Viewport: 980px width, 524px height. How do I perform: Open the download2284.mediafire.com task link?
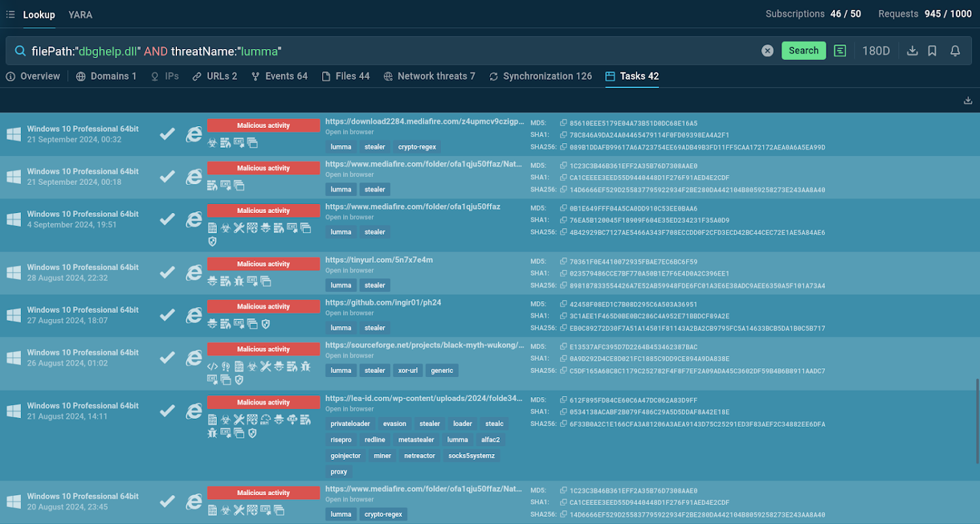425,122
